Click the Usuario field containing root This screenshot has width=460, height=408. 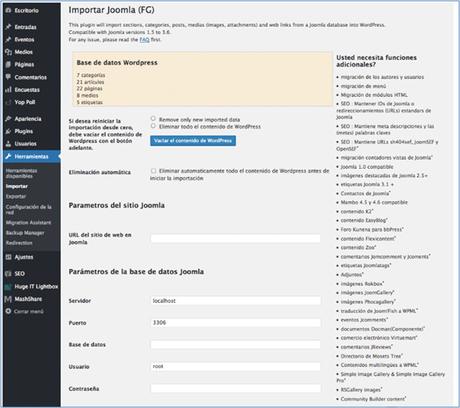[236, 366]
